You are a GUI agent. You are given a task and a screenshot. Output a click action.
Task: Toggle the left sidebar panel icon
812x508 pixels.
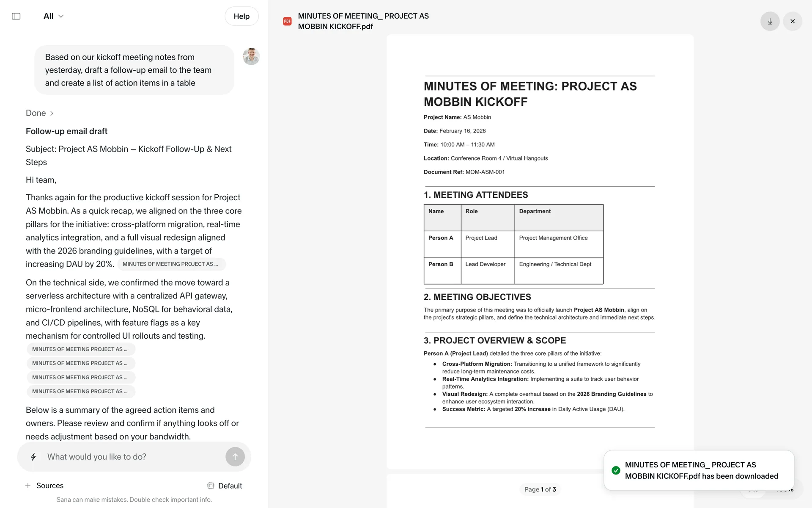click(x=16, y=16)
